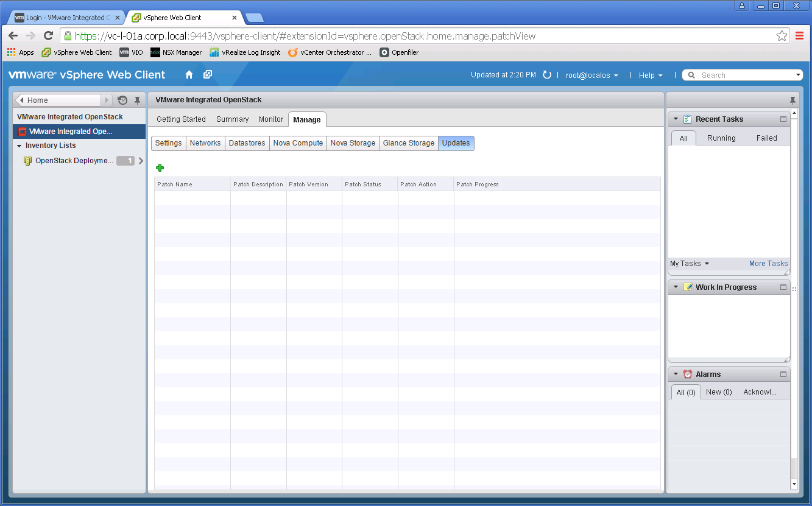
Task: Open the navigator history icon
Action: 122,100
